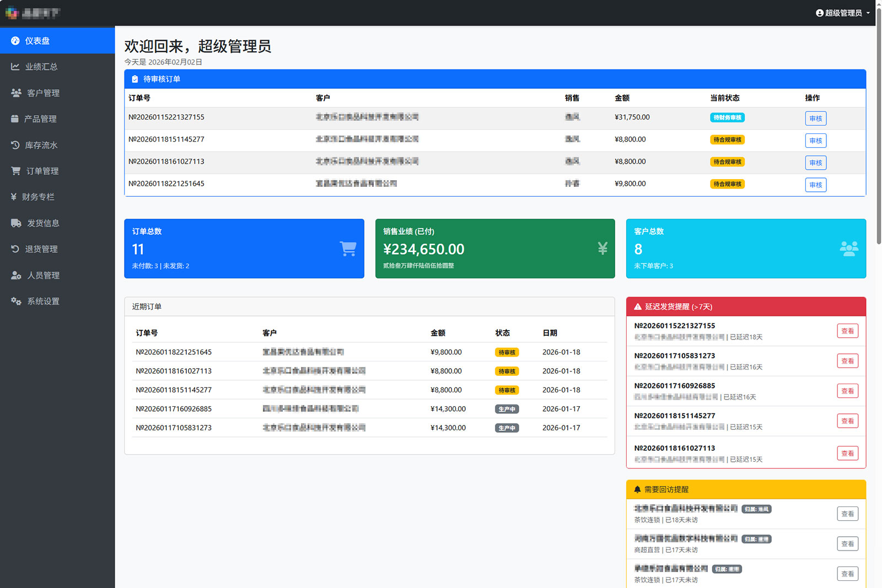Go to 退货管理 in the sidebar

(41, 249)
